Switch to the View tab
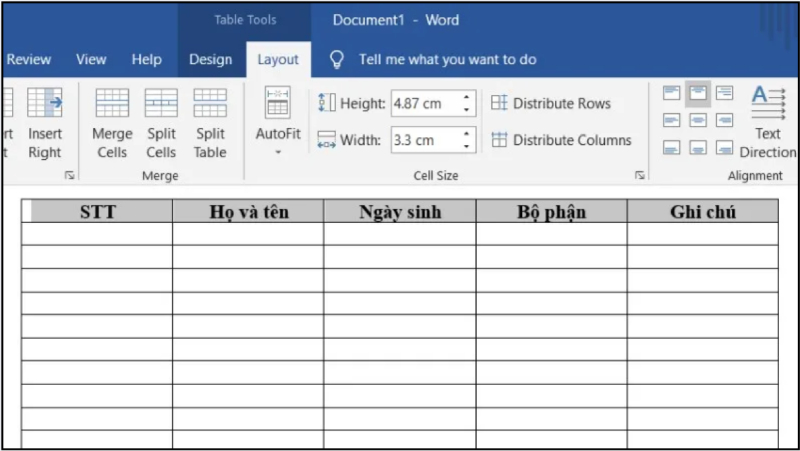 (91, 59)
